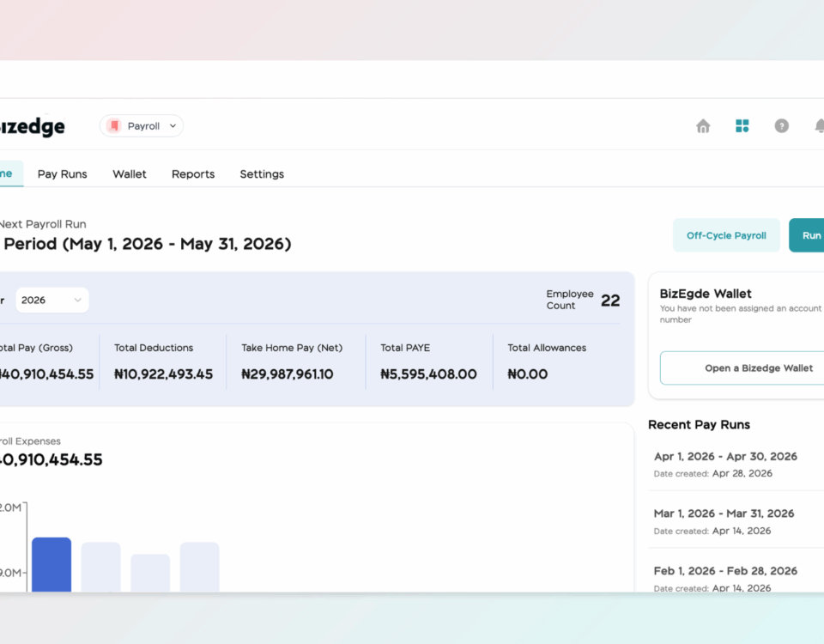This screenshot has width=824, height=644.
Task: Open the Feb 1 - Feb 28, 2026 pay run
Action: [736, 575]
